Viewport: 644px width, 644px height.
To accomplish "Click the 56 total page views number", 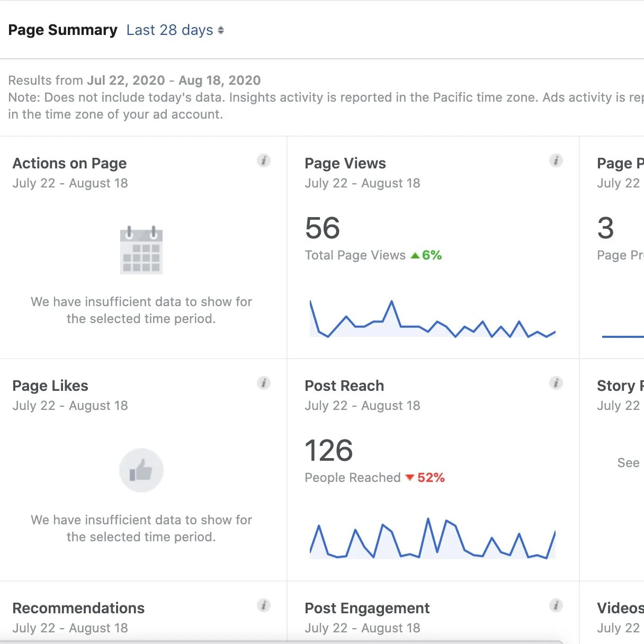I will click(x=323, y=228).
